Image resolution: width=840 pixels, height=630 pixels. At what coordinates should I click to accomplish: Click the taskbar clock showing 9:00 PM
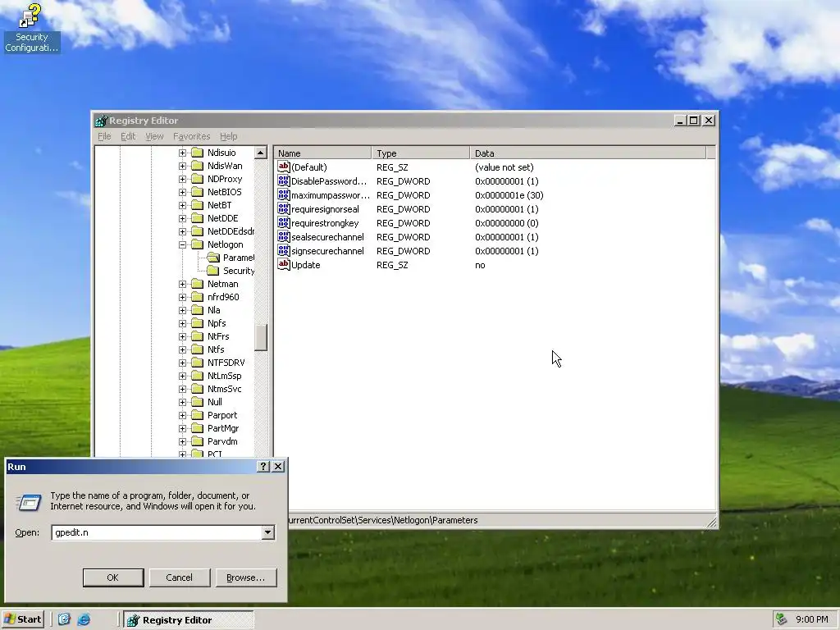(x=811, y=619)
